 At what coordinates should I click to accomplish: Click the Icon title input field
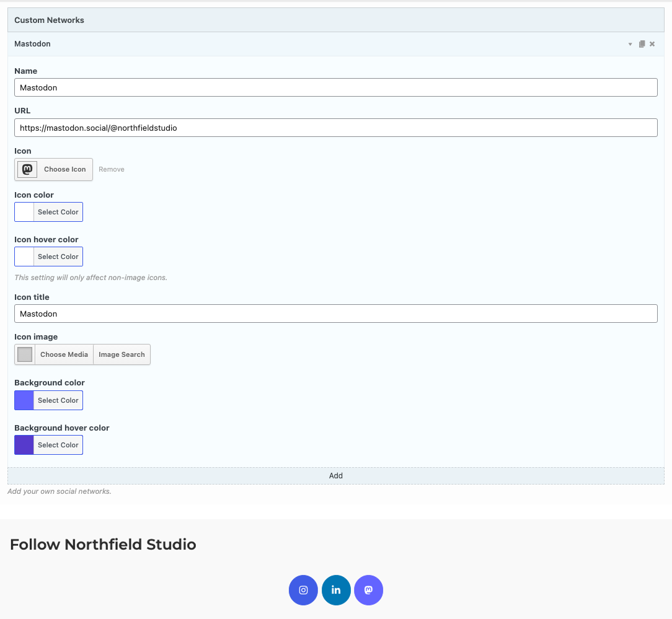tap(335, 314)
